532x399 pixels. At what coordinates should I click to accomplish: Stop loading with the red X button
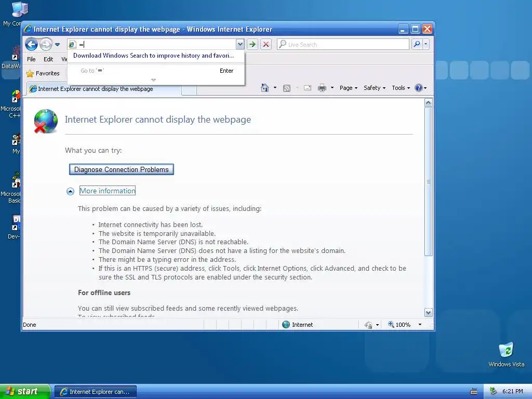point(266,45)
